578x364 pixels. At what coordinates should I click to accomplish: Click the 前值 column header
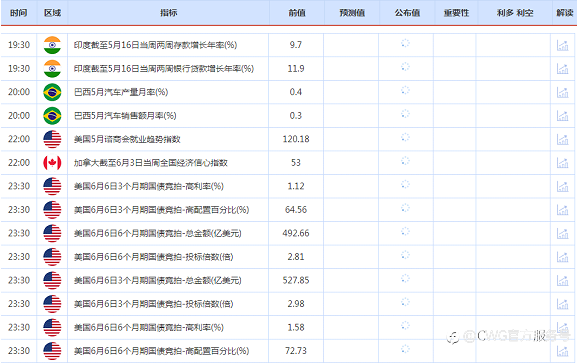coord(297,13)
